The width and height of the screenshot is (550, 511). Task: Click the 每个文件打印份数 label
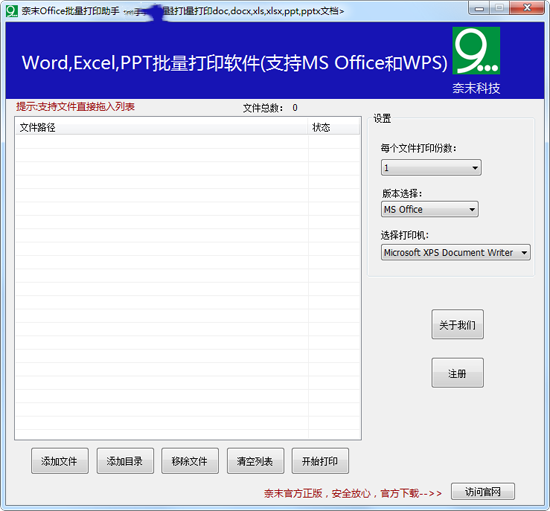coord(418,148)
